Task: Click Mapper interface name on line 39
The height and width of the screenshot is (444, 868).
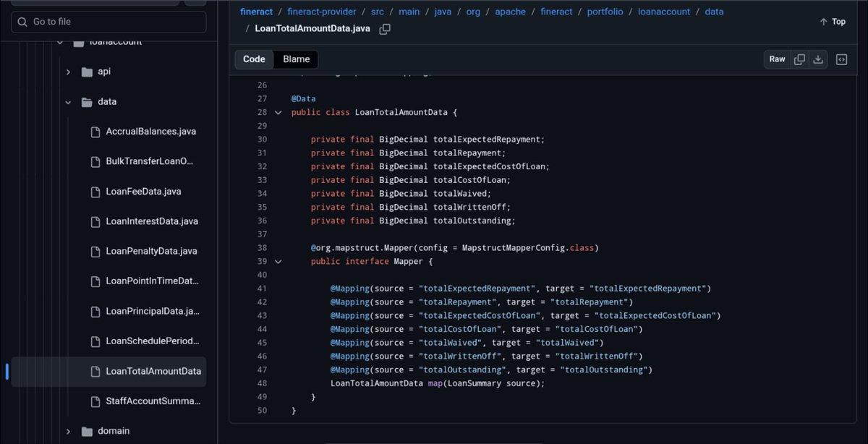Action: 409,261
